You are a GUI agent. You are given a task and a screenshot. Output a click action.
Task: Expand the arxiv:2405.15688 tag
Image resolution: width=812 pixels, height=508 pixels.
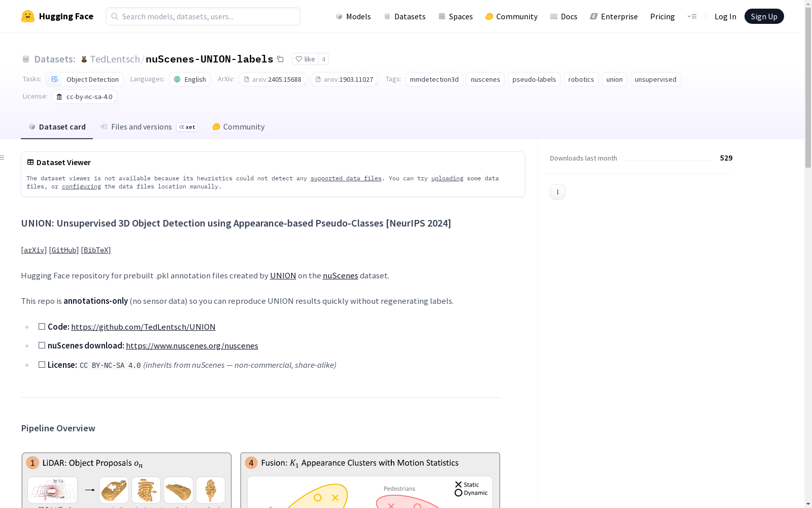(x=273, y=79)
